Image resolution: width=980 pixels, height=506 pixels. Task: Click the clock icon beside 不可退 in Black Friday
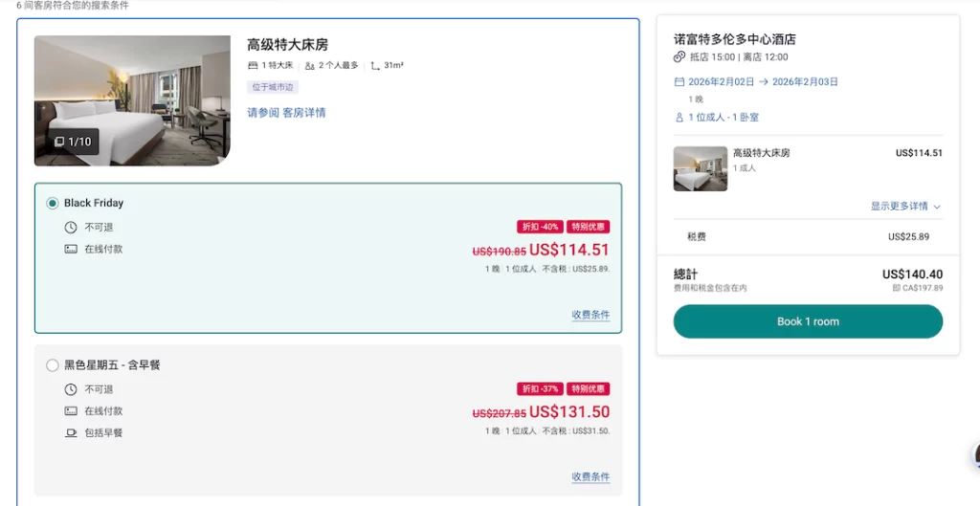71,228
